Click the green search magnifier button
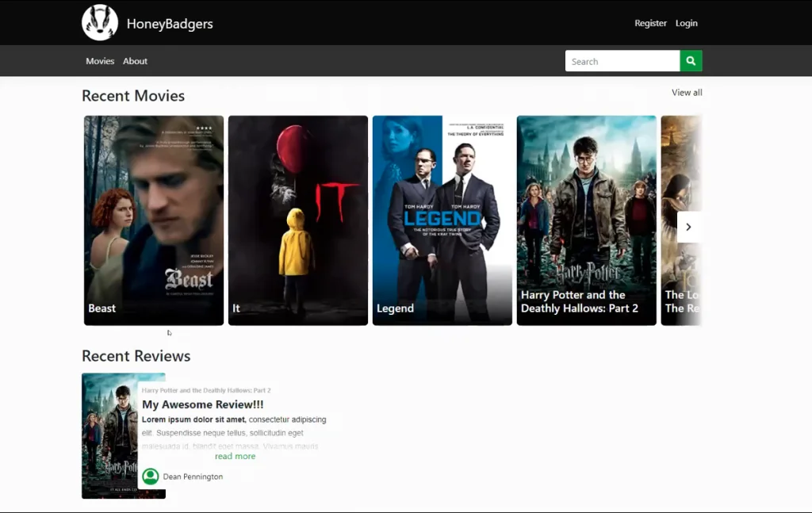The image size is (812, 513). pyautogui.click(x=691, y=61)
